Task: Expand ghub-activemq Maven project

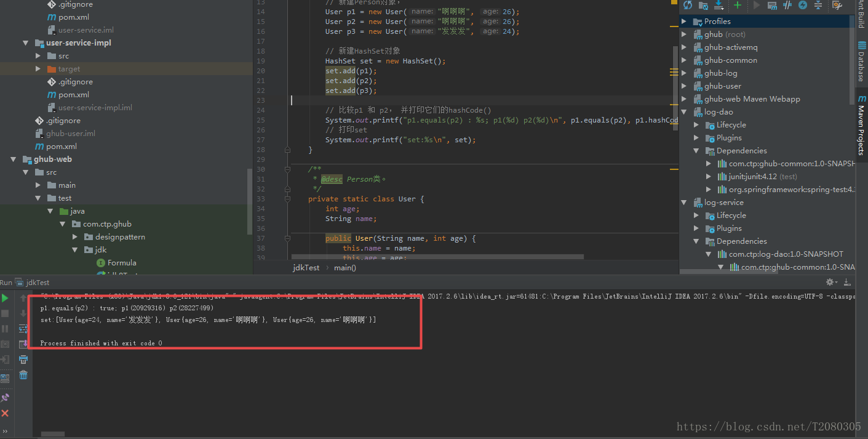Action: (684, 47)
